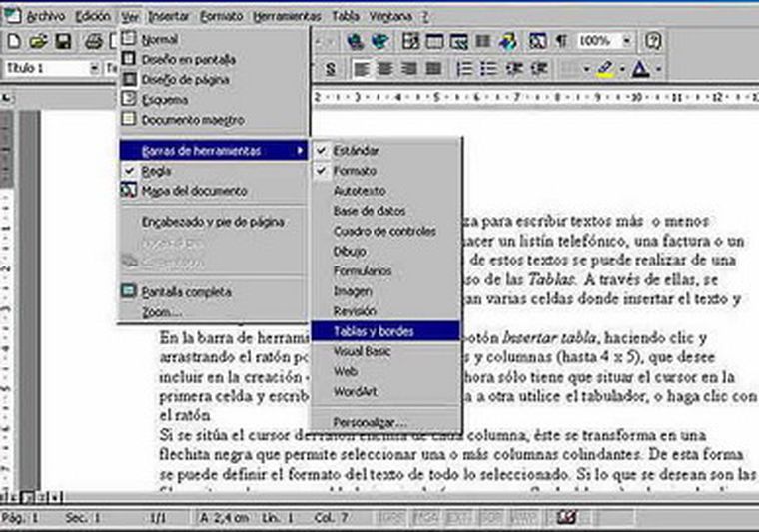Uncheck the Formato toolbar entry
Viewport: 759px width, 532px height.
point(385,171)
